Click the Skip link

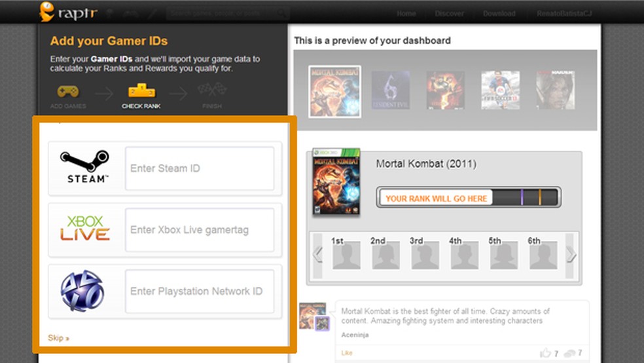click(x=58, y=338)
